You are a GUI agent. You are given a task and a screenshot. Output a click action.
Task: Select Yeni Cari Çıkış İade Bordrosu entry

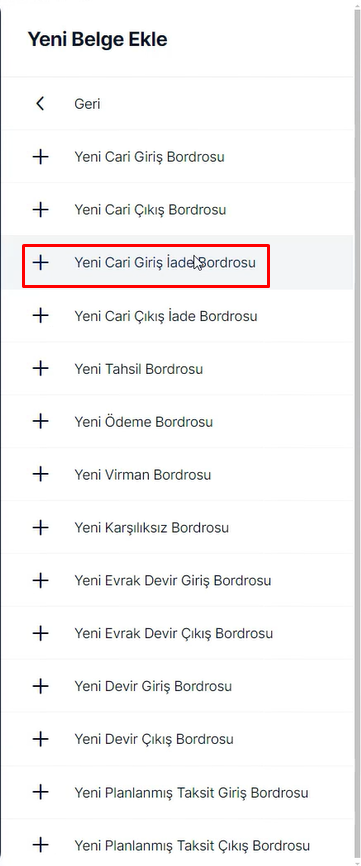pyautogui.click(x=177, y=316)
